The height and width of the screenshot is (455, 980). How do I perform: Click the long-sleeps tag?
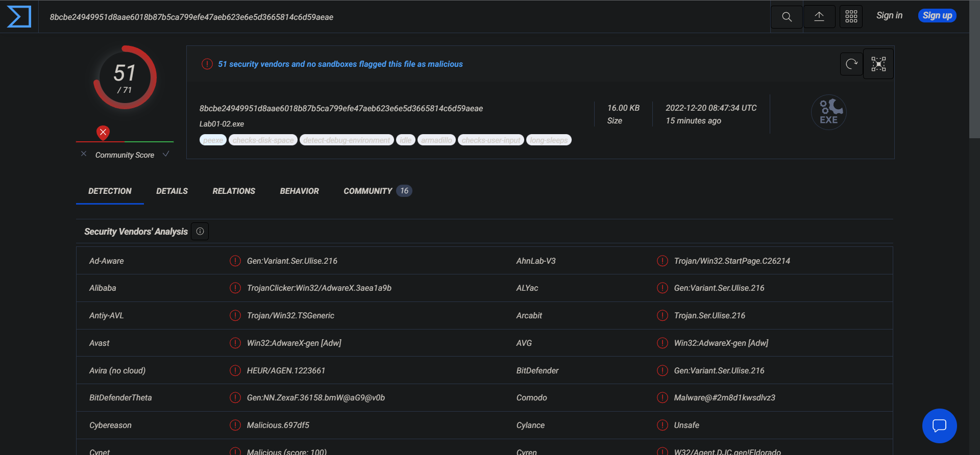point(549,140)
